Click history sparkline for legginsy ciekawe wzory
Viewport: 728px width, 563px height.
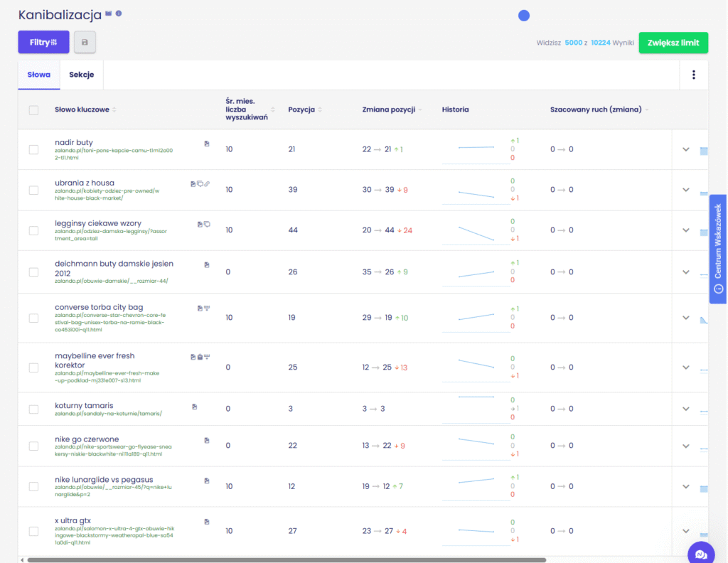click(476, 233)
